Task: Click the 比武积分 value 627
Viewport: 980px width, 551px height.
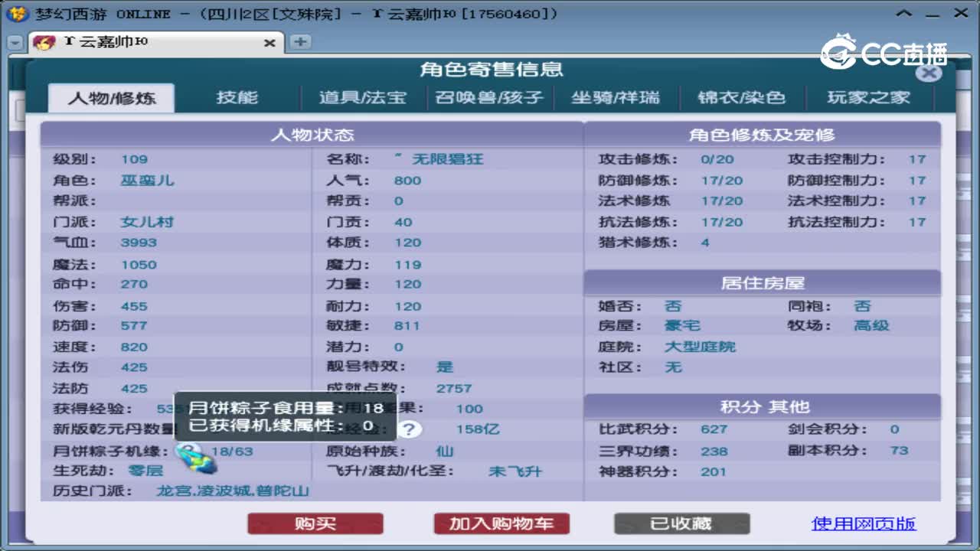Action: click(x=714, y=429)
